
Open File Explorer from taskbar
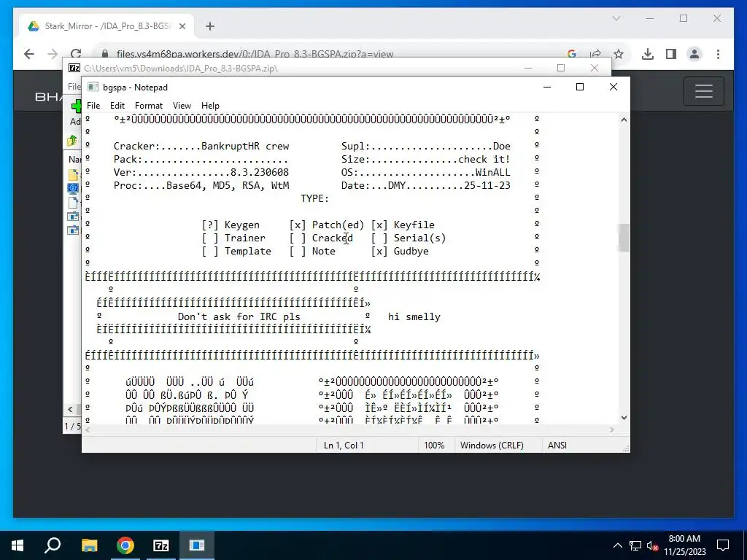tap(89, 545)
